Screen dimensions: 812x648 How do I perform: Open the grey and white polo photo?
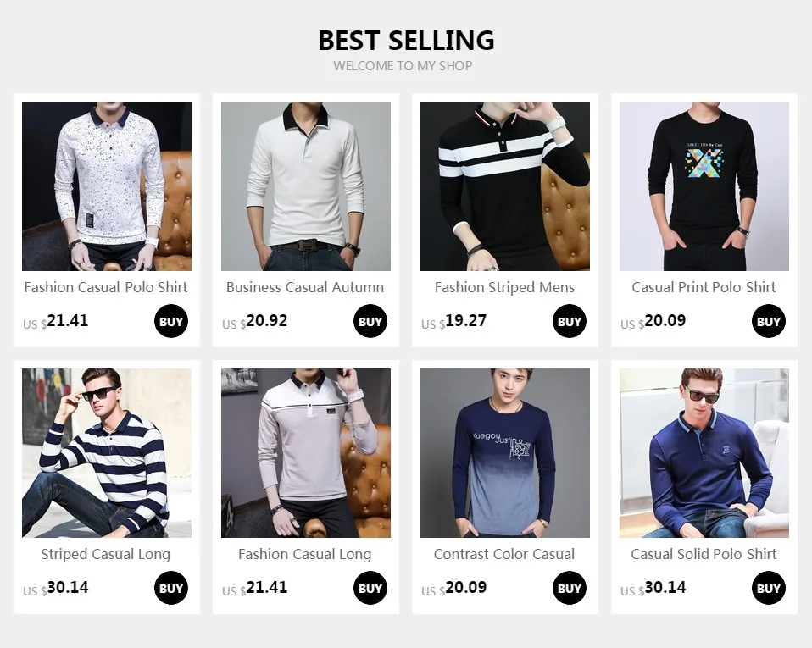click(306, 453)
